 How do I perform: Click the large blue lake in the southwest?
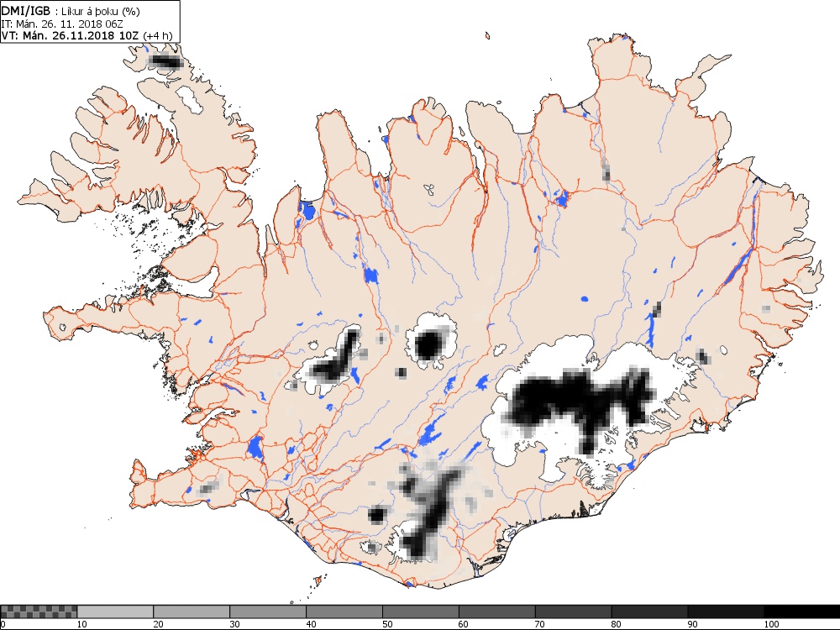click(255, 447)
